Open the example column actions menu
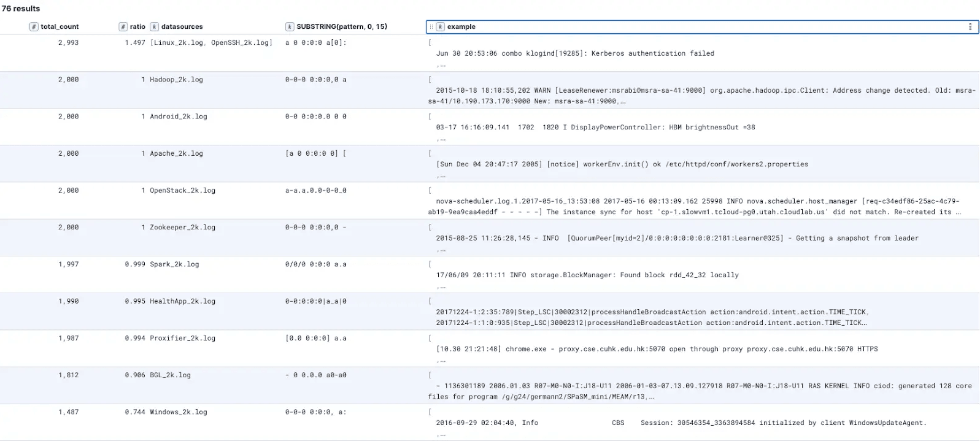The height and width of the screenshot is (441, 980). coord(970,27)
